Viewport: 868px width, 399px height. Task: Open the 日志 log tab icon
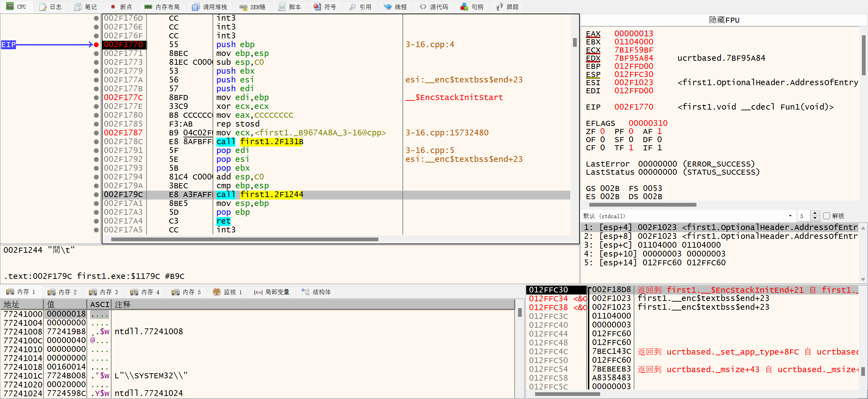tap(43, 7)
